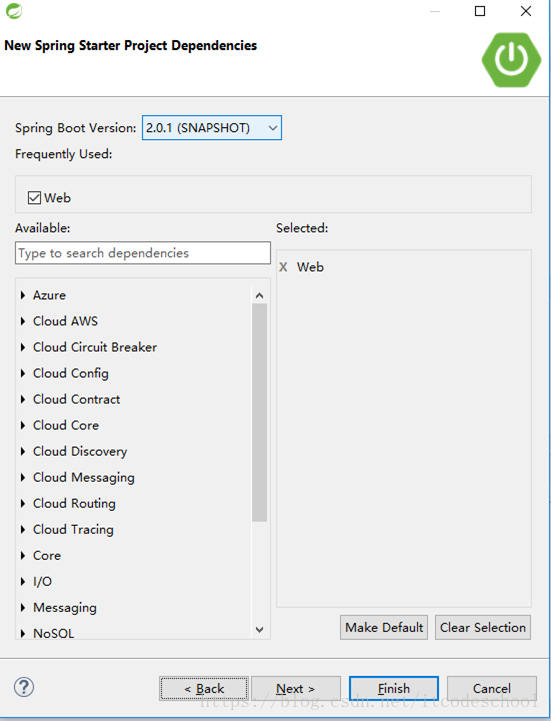The image size is (551, 721).
Task: Expand the Cloud Contract category
Action: pyautogui.click(x=23, y=399)
